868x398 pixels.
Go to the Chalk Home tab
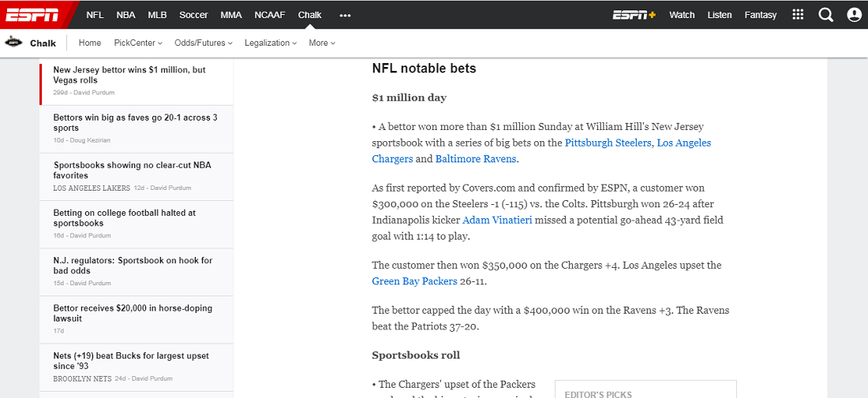pos(90,43)
